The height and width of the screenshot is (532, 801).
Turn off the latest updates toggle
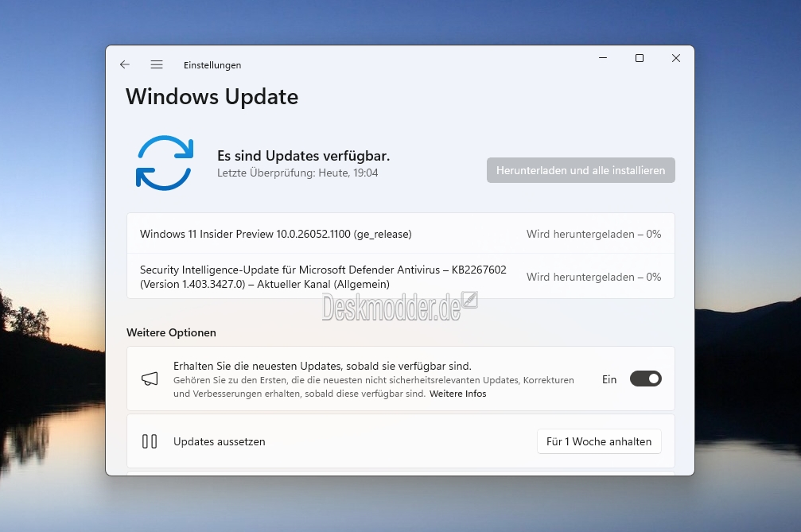click(646, 379)
